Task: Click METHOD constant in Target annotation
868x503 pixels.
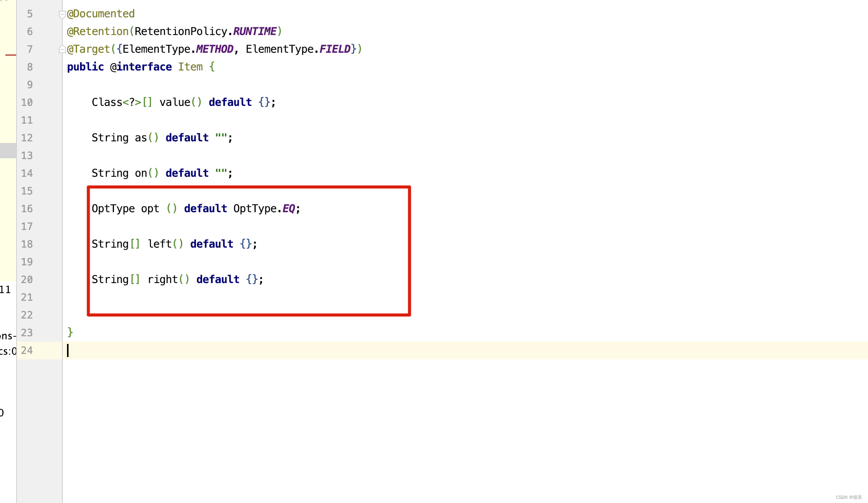Action: 215,49
